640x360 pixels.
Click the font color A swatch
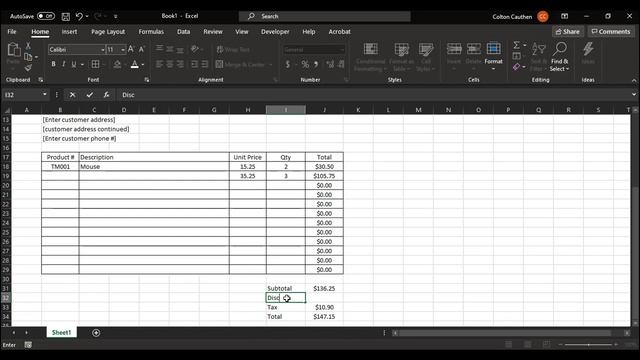(135, 64)
